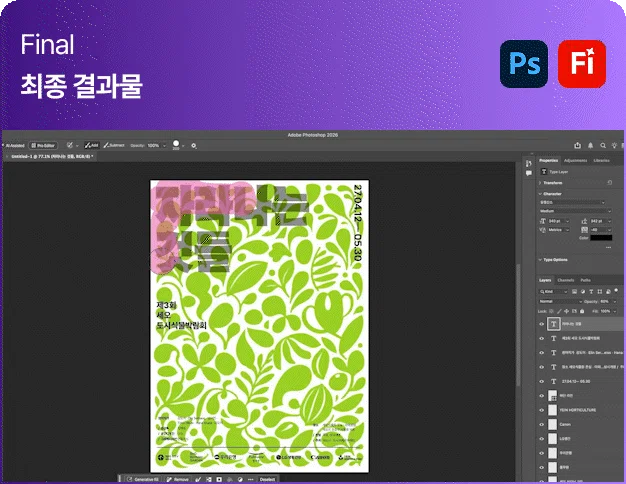Open the comments panel speech-bubble icon
Viewport: 626px width, 484px height.
click(529, 173)
